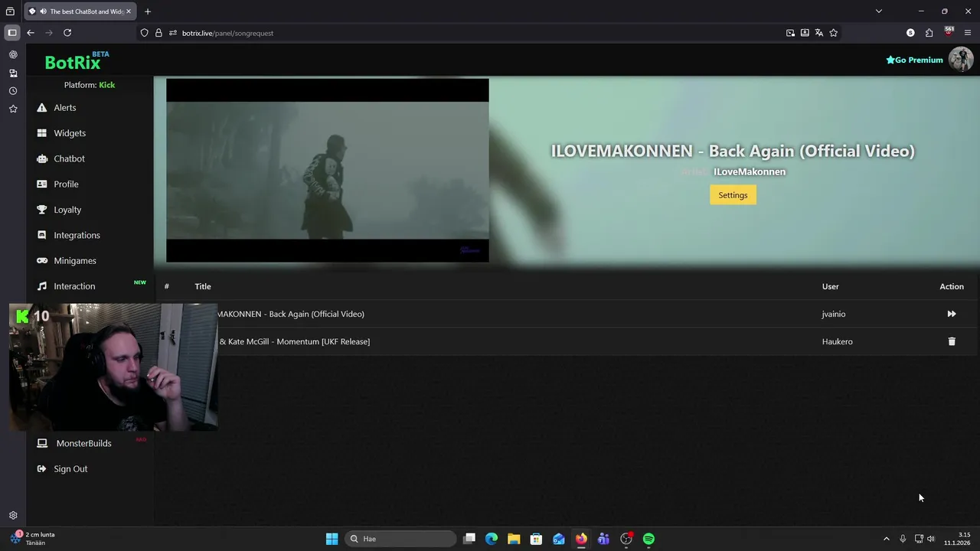This screenshot has height=551, width=980.
Task: Open clock and date in taskbar
Action: 957,539
